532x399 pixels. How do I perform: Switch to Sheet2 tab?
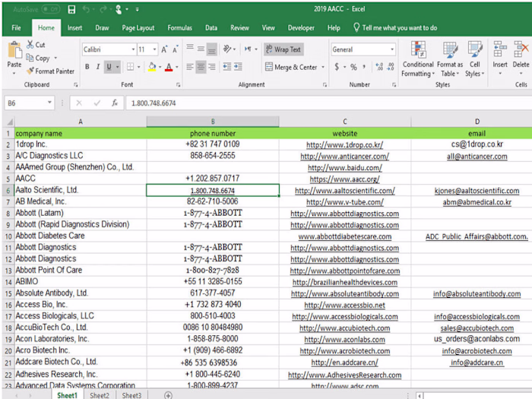click(100, 395)
